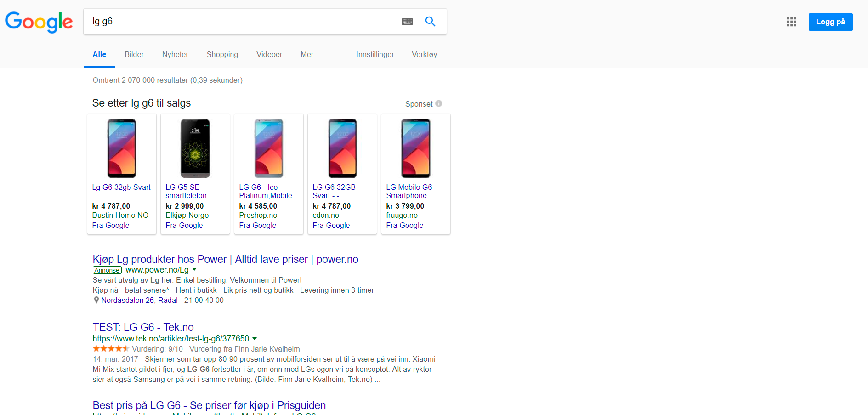Click the www.power.no/Lg green URL
The image size is (868, 415).
click(x=157, y=270)
